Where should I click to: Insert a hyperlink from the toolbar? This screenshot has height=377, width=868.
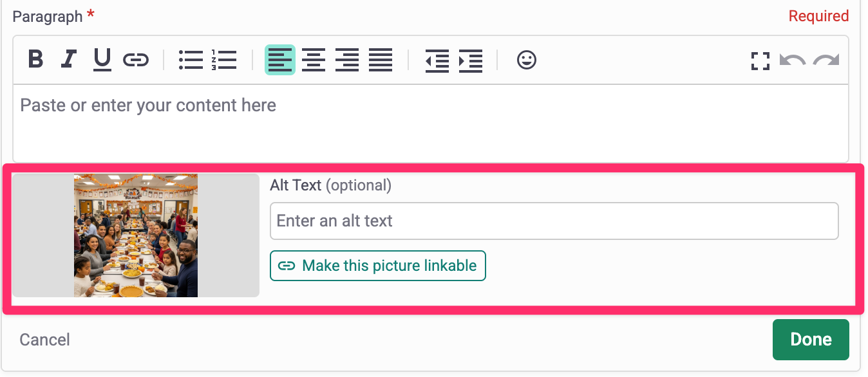(136, 60)
